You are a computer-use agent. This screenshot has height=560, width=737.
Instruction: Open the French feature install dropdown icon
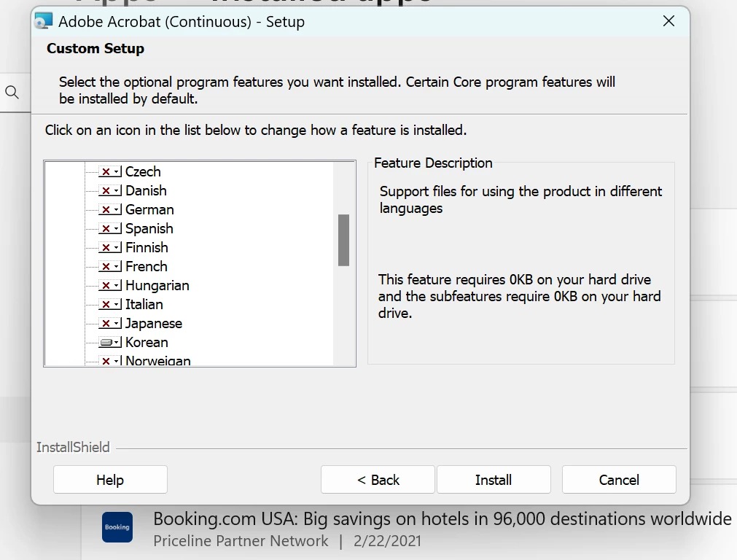(x=110, y=267)
